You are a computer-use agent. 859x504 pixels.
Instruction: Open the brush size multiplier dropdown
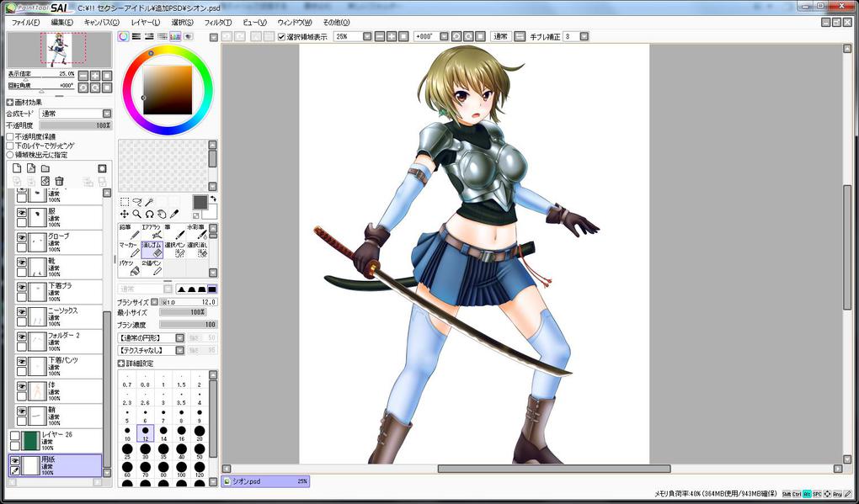[154, 302]
